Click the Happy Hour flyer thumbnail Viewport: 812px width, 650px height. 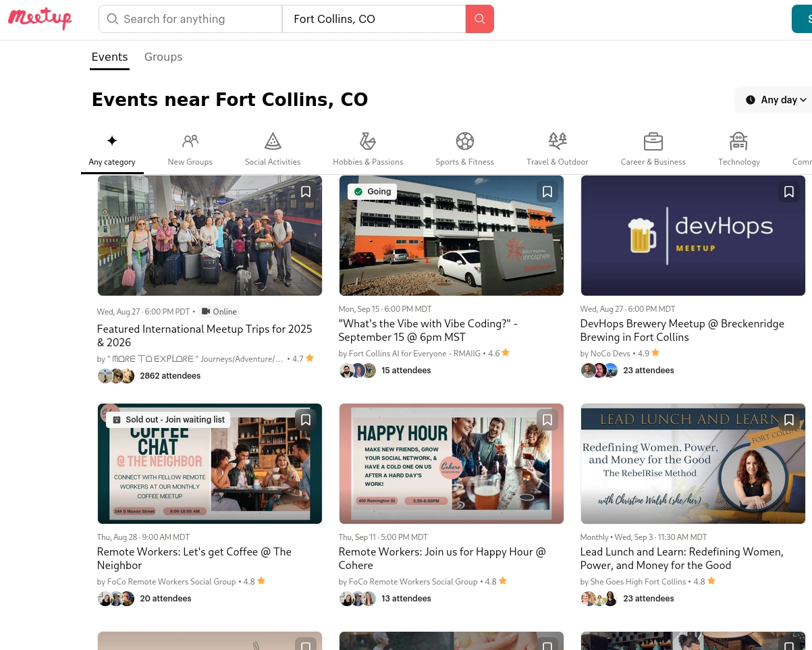[x=452, y=464]
